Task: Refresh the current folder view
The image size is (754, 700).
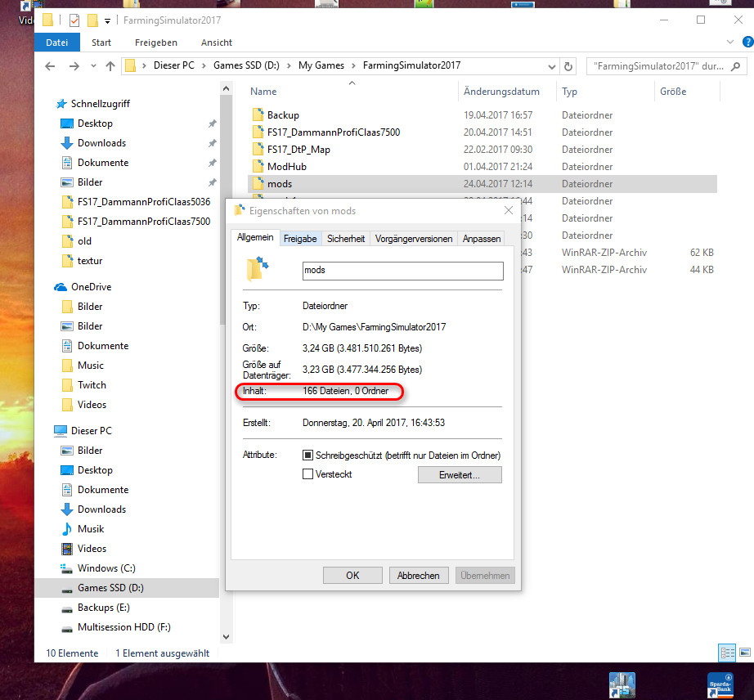Action: tap(570, 66)
